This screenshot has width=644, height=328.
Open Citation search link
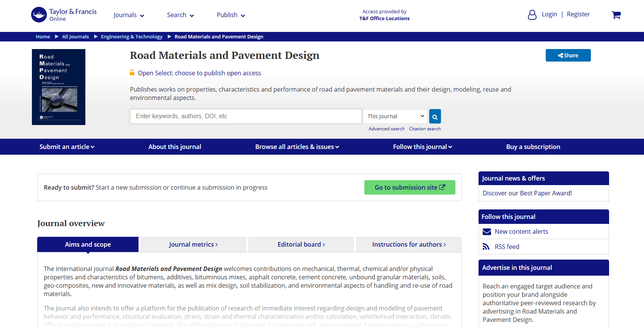[425, 129]
